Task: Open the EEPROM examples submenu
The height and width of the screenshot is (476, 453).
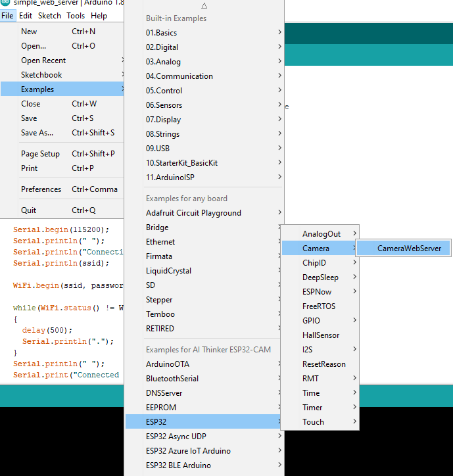Action: [x=203, y=408]
